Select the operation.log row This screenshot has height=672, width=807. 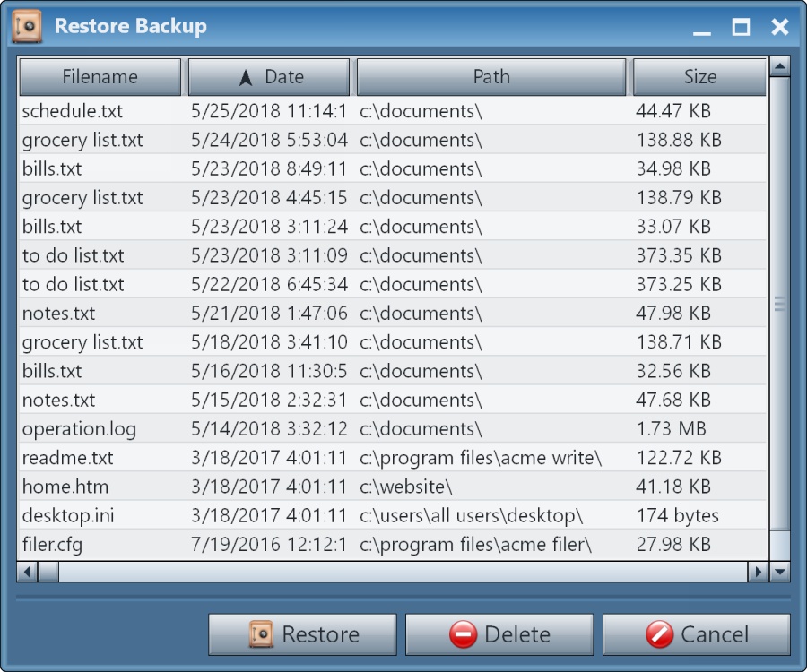tap(392, 428)
